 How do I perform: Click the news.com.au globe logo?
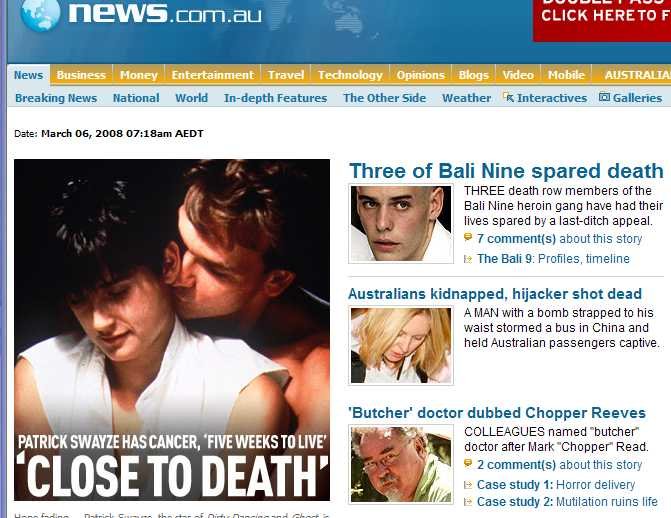[x=40, y=15]
